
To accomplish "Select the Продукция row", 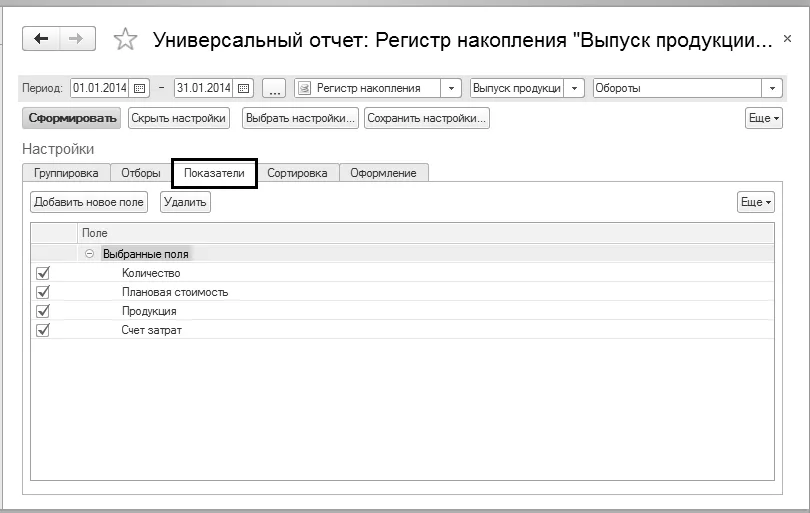I will 402,311.
